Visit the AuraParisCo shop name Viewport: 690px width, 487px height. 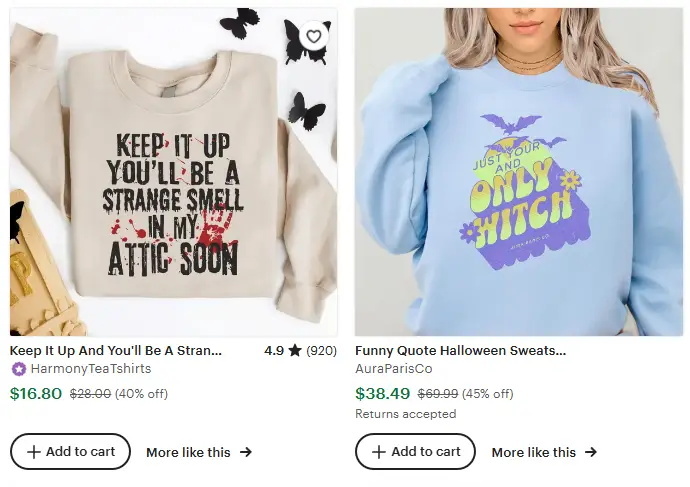(x=396, y=369)
